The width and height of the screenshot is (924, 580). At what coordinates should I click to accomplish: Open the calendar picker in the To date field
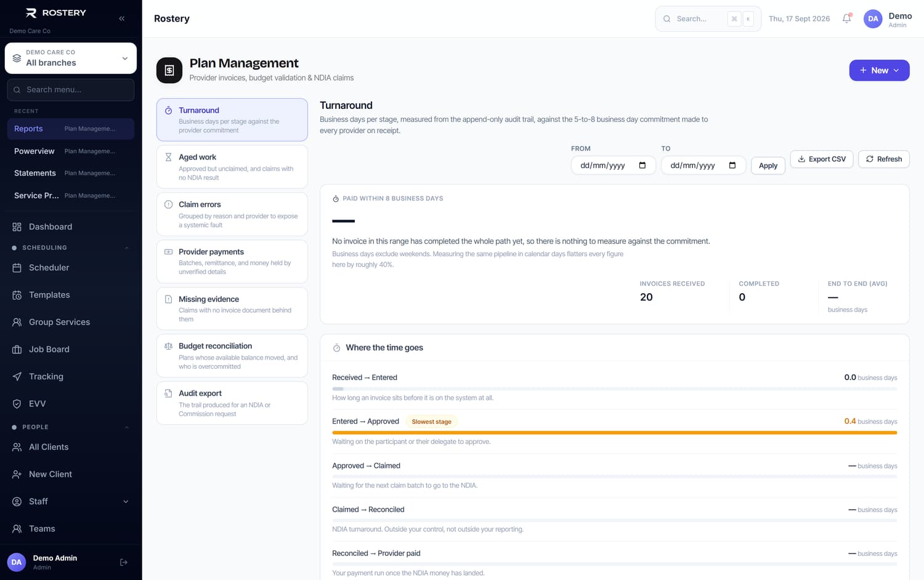point(732,166)
